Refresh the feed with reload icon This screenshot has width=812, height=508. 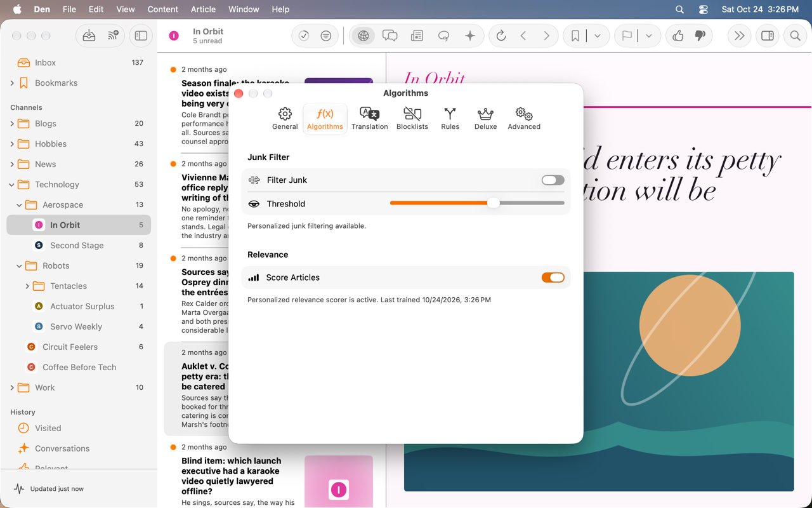coord(501,36)
